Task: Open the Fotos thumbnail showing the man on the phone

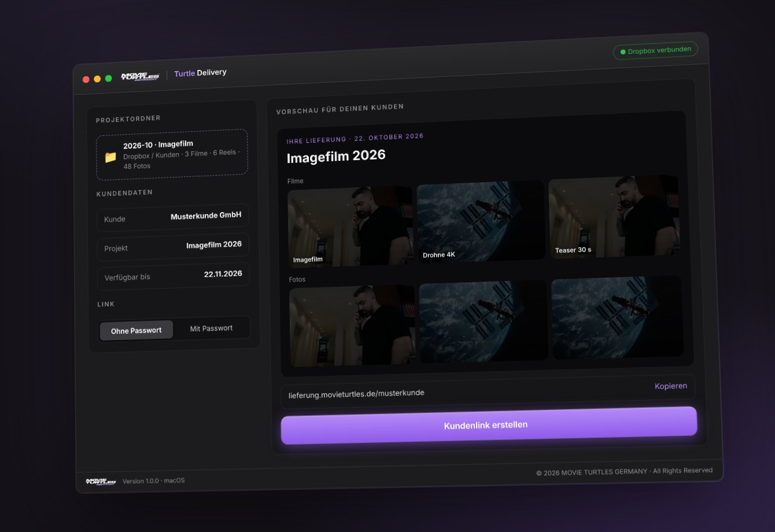Action: tap(352, 326)
